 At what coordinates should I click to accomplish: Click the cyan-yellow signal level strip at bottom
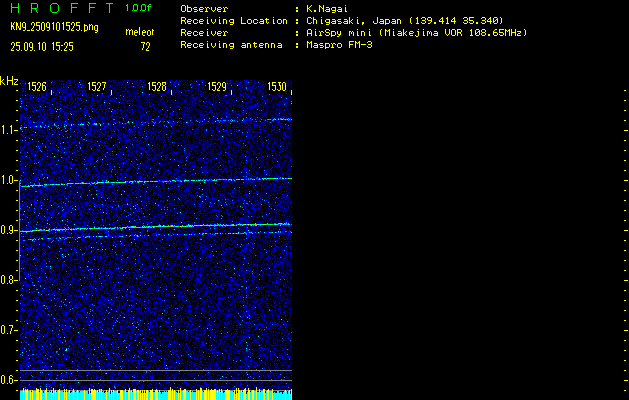click(x=156, y=394)
